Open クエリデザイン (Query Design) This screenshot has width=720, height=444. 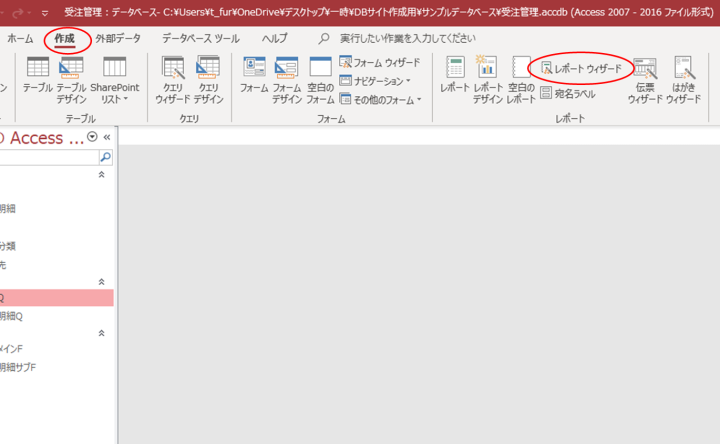(208, 77)
